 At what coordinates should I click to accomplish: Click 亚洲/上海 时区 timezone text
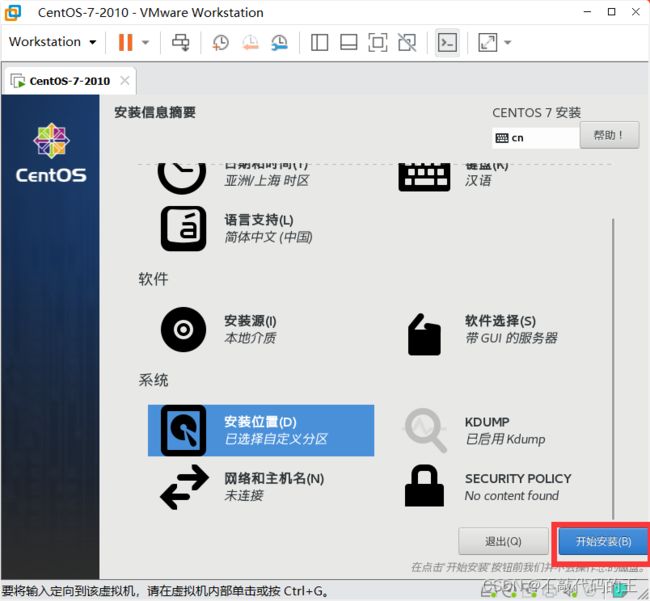pyautogui.click(x=267, y=180)
